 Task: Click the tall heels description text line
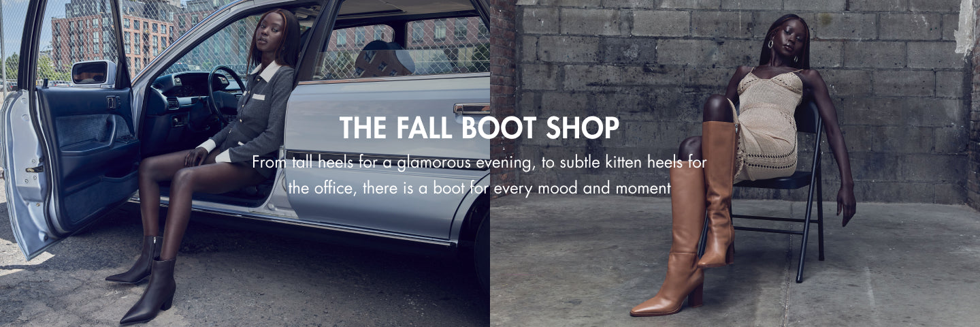(479, 162)
